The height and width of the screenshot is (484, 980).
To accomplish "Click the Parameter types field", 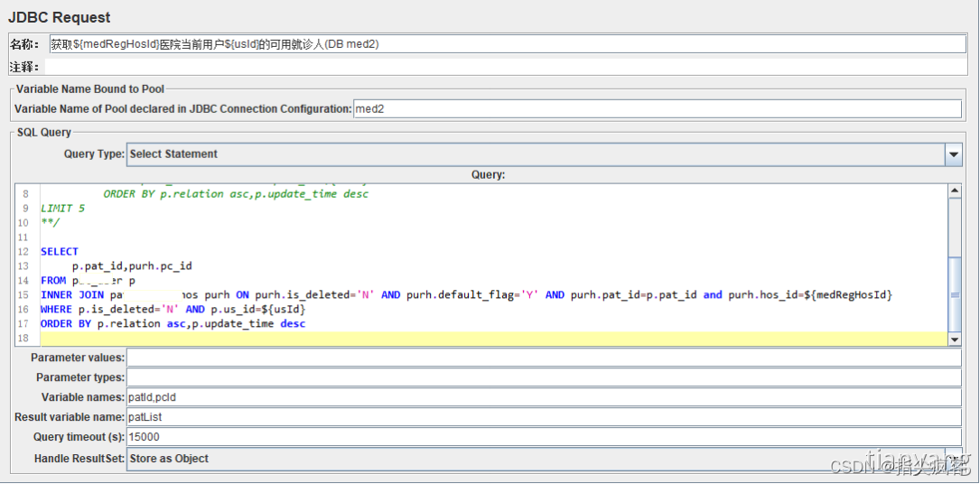I will (544, 377).
